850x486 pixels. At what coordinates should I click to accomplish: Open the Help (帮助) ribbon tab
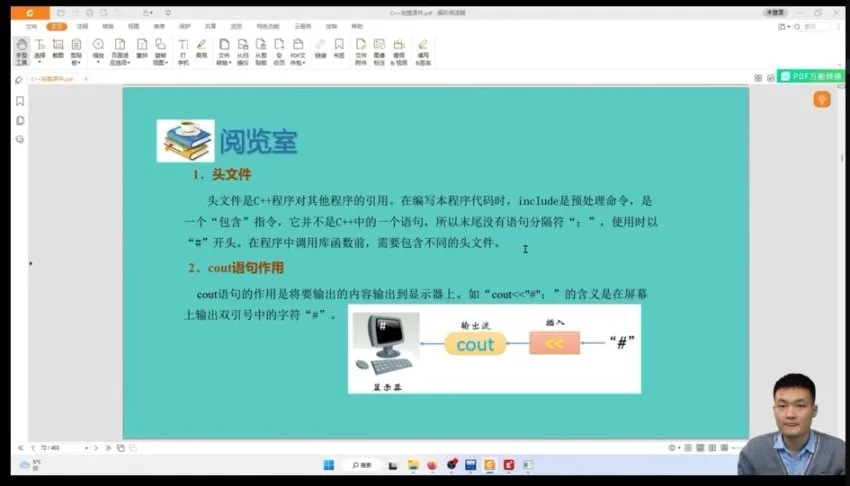click(x=357, y=27)
